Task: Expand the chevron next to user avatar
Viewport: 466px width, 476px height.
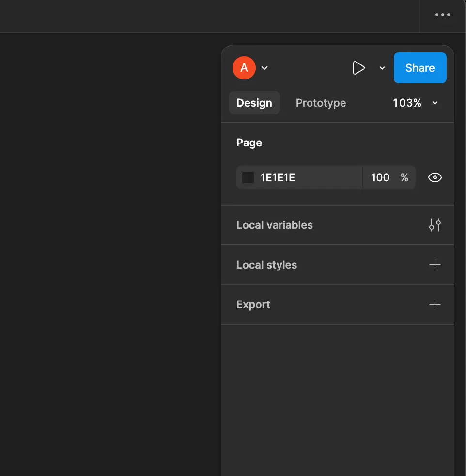Action: coord(264,68)
